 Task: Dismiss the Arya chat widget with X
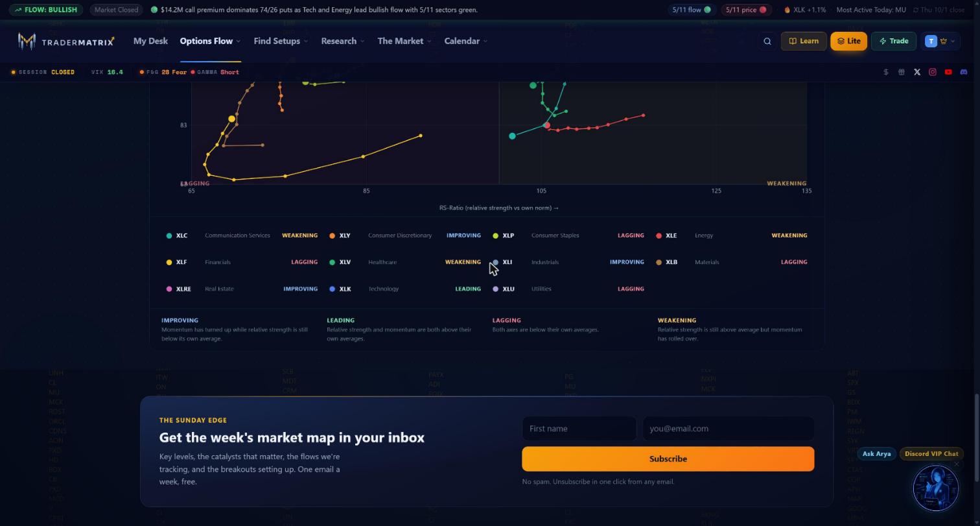pyautogui.click(x=957, y=464)
